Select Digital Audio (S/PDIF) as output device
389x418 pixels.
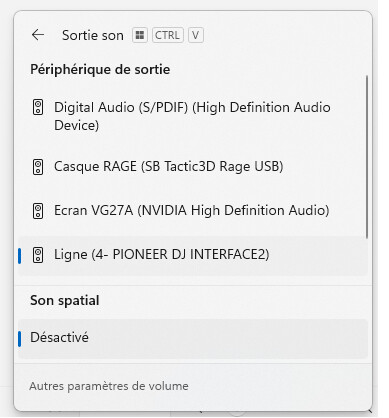pyautogui.click(x=193, y=116)
